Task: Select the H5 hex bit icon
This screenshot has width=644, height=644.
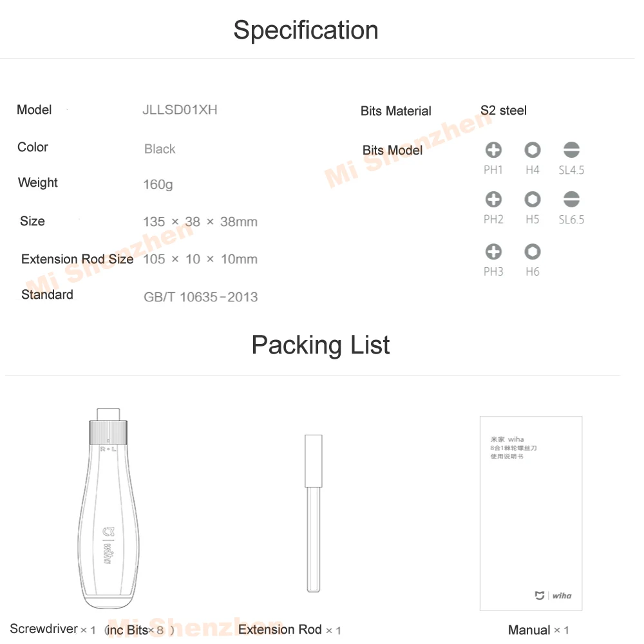Action: pos(533,200)
